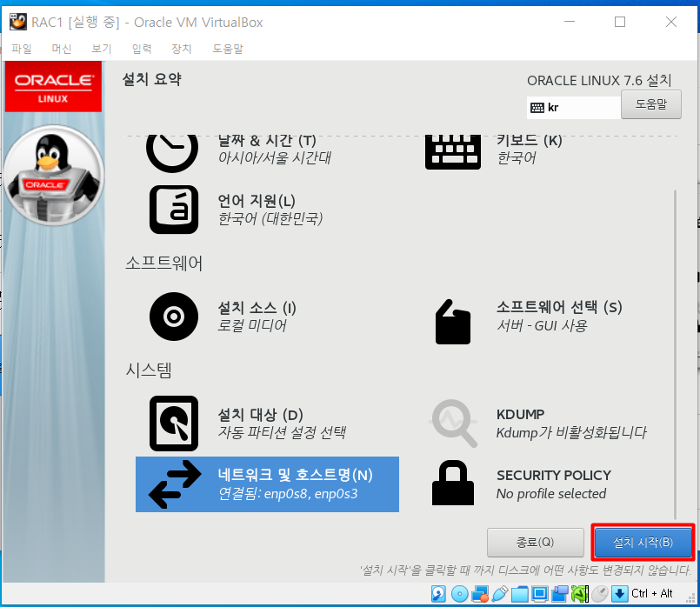Click the 서버 - GUI 사용 text

542,326
